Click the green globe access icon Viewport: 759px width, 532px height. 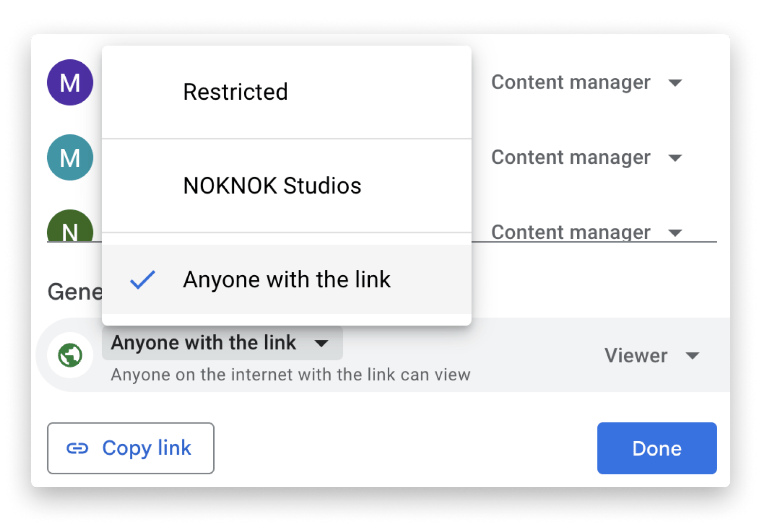pos(70,355)
